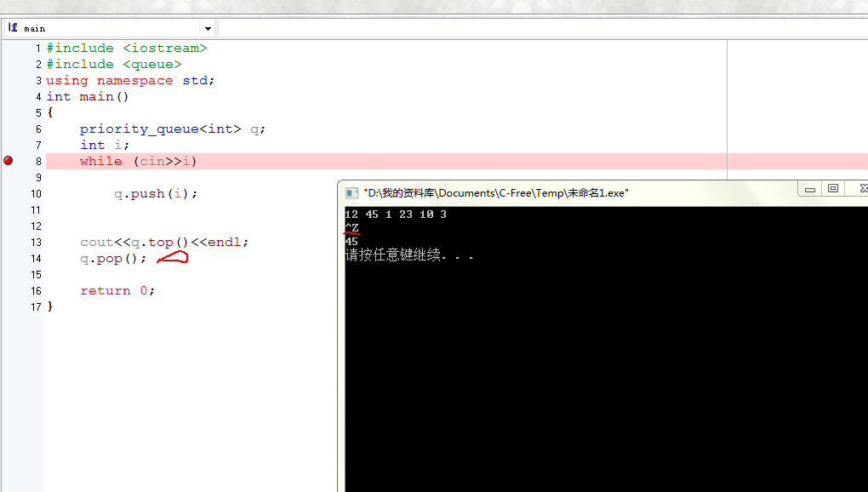
Task: Click the 'int main()' line
Action: [x=88, y=96]
